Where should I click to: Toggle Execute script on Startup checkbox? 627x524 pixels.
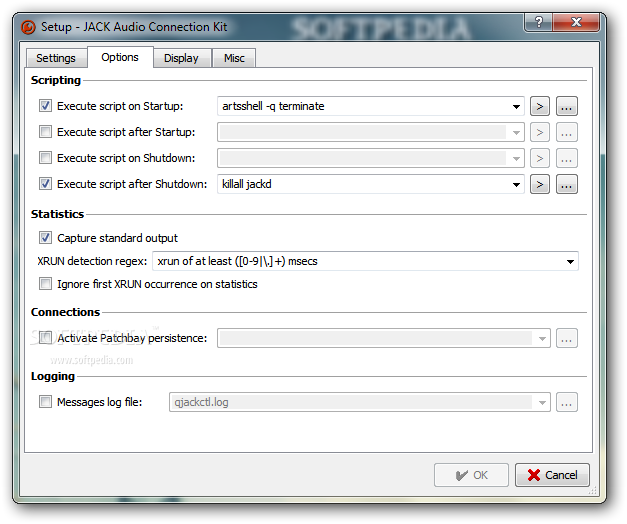click(x=45, y=106)
